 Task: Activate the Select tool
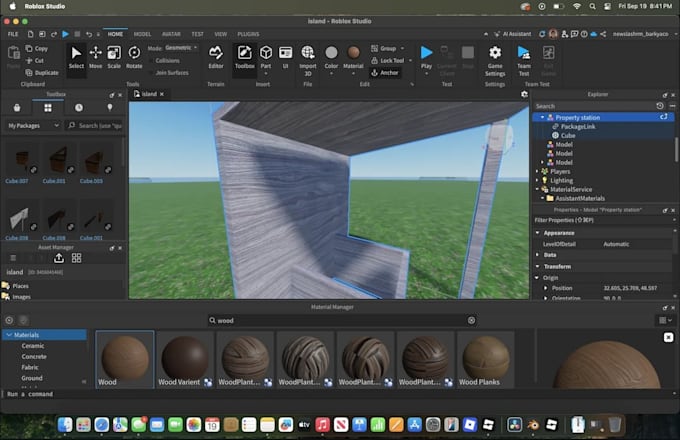pyautogui.click(x=76, y=58)
